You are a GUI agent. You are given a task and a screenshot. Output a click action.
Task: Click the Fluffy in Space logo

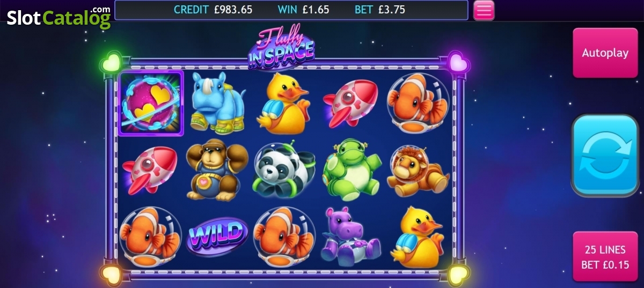point(281,48)
